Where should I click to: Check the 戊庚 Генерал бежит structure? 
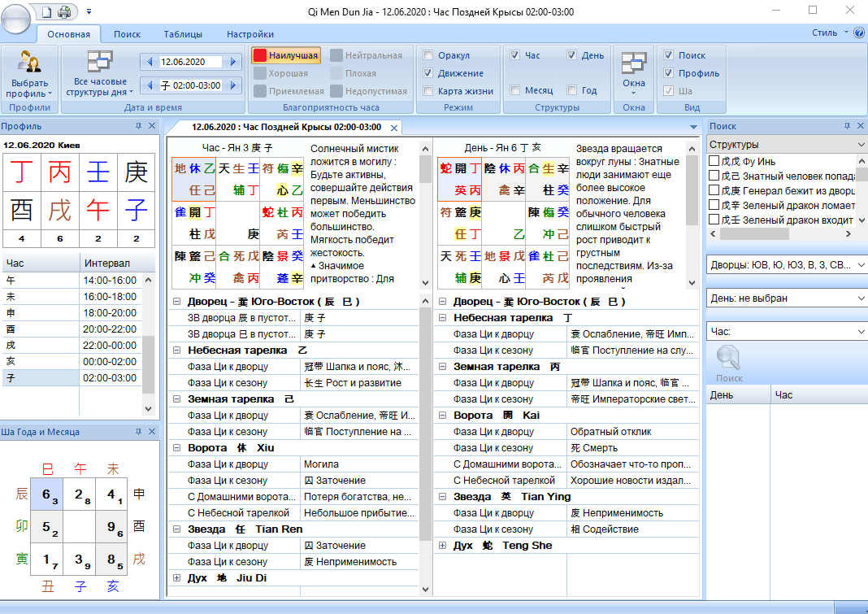pyautogui.click(x=714, y=190)
